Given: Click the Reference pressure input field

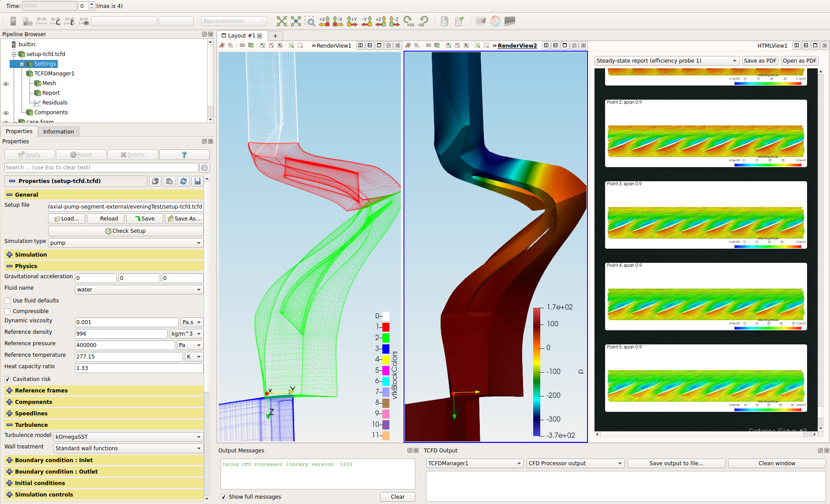Looking at the screenshot, I should 125,345.
